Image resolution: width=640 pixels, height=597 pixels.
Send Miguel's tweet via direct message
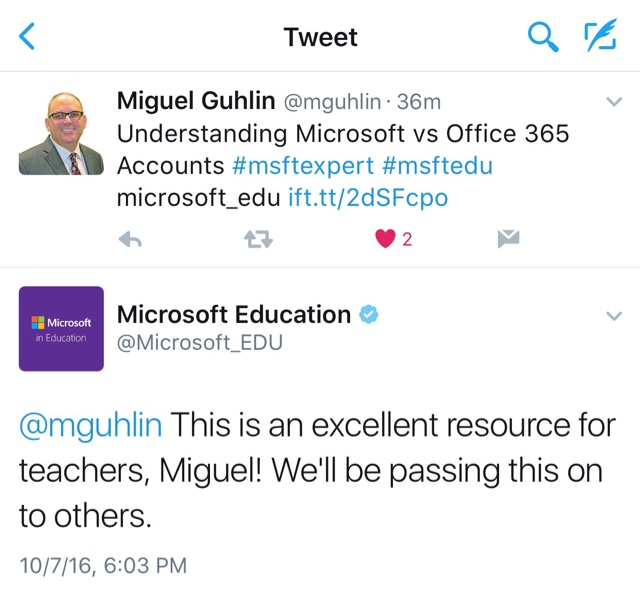[x=508, y=239]
